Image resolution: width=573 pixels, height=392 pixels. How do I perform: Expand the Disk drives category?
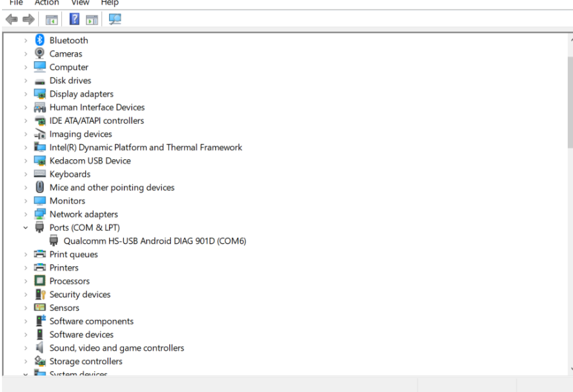coord(26,81)
